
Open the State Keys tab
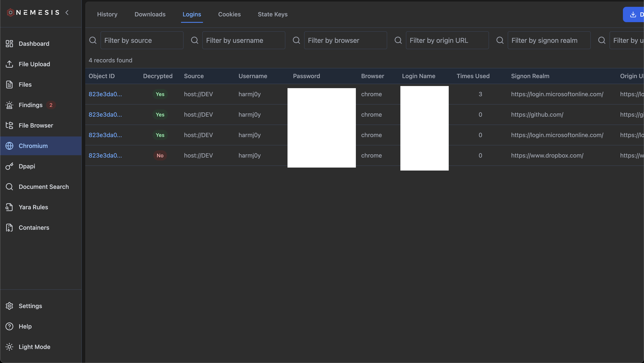point(273,14)
